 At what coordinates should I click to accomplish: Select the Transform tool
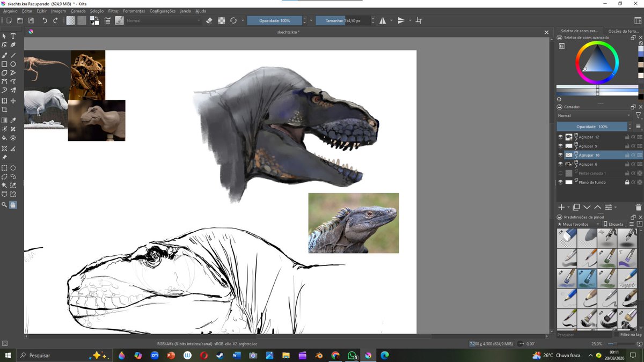click(x=4, y=99)
